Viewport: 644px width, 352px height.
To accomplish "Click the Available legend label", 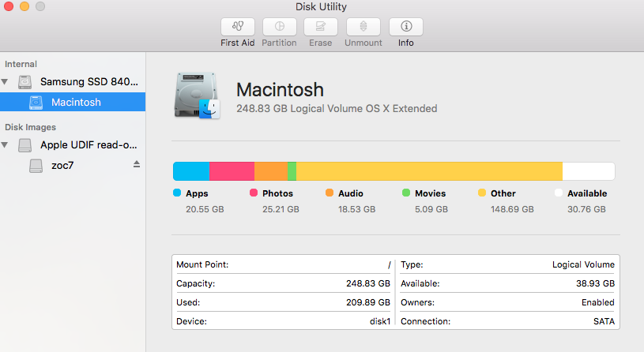I will click(587, 193).
